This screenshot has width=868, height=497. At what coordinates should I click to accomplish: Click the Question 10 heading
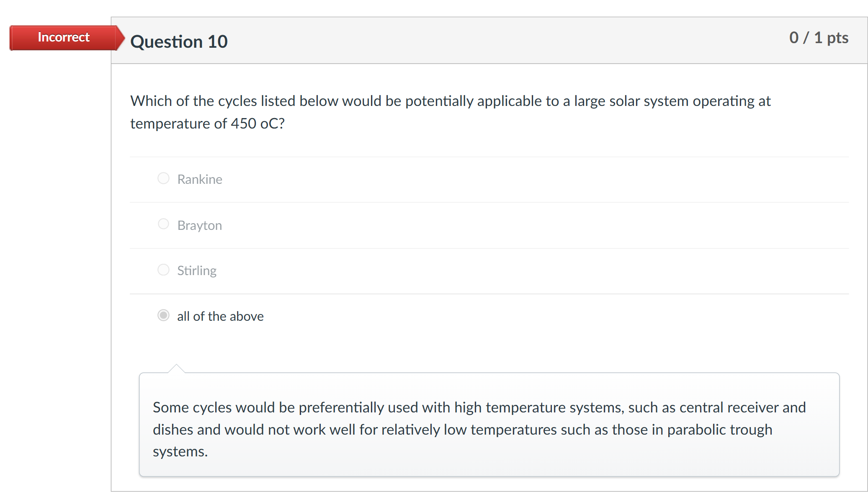point(179,41)
